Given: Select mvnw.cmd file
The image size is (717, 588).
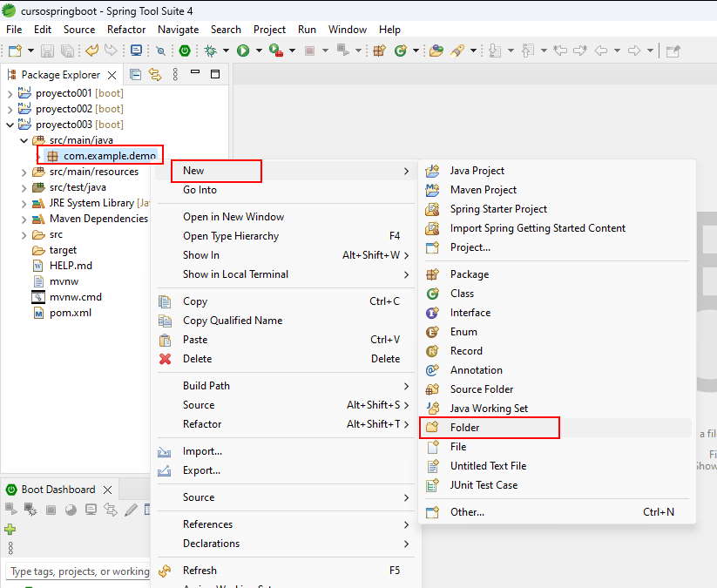Looking at the screenshot, I should (x=76, y=297).
